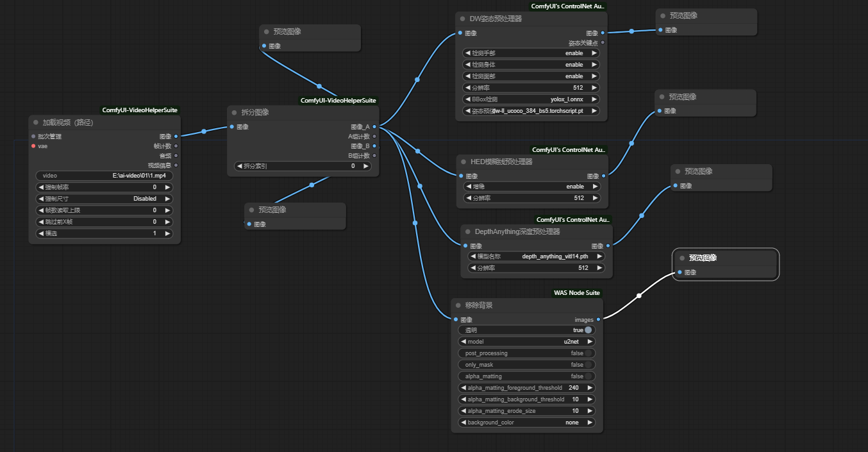
Task: Open the background_color combo box
Action: pos(527,423)
